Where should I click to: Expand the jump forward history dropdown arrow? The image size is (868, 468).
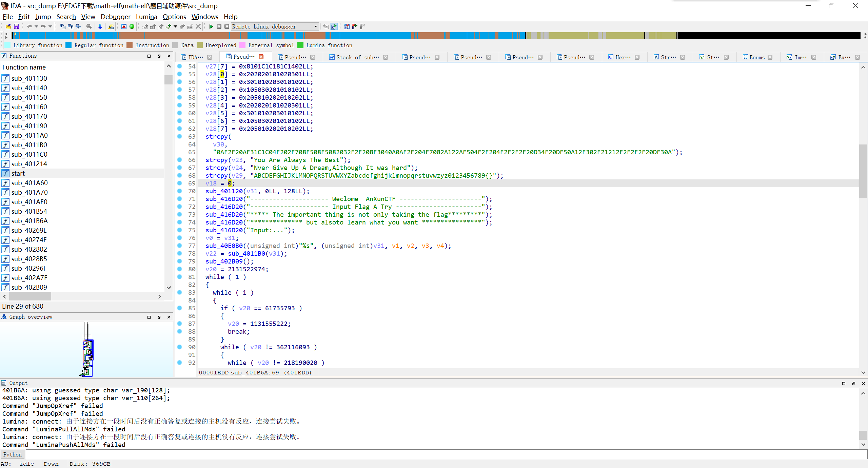point(51,26)
